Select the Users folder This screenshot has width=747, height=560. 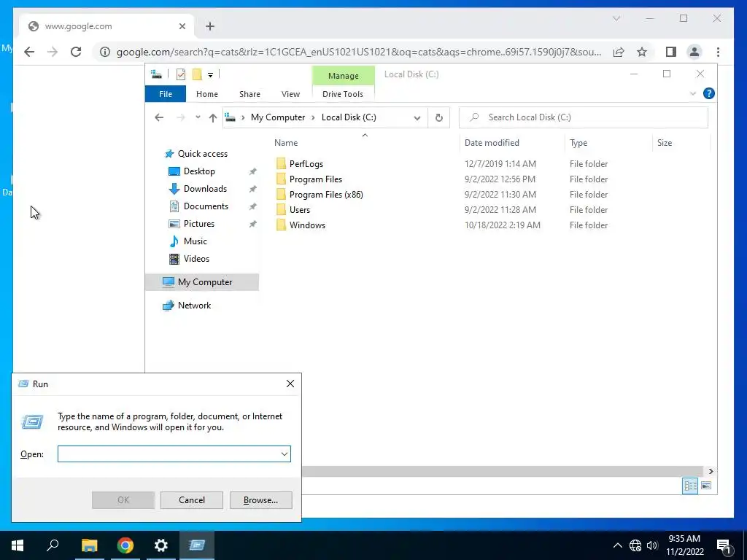coord(299,209)
